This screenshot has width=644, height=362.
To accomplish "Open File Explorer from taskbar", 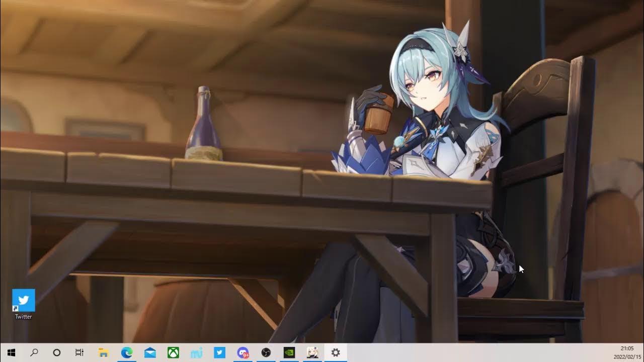I will [103, 353].
